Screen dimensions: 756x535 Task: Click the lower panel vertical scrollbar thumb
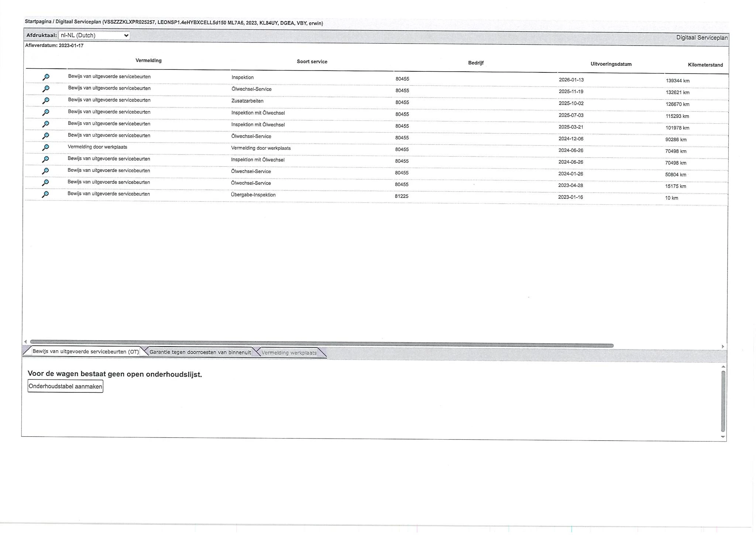pos(723,401)
